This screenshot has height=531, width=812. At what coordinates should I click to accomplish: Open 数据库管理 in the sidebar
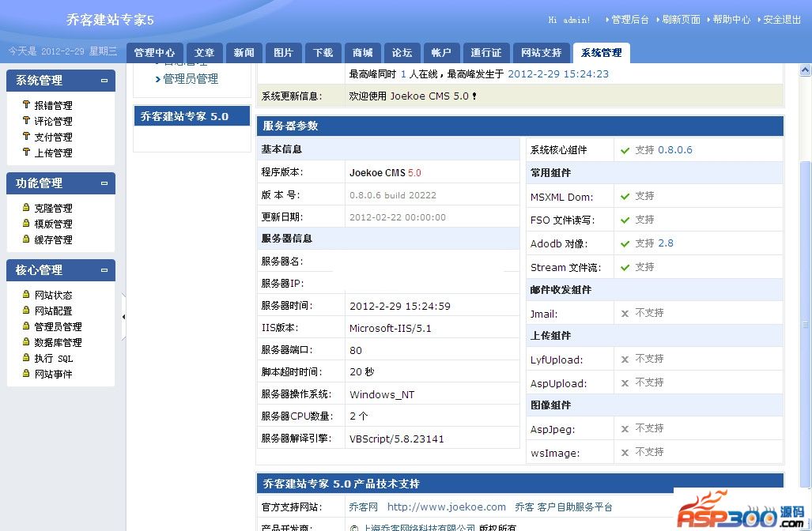pyautogui.click(x=58, y=342)
